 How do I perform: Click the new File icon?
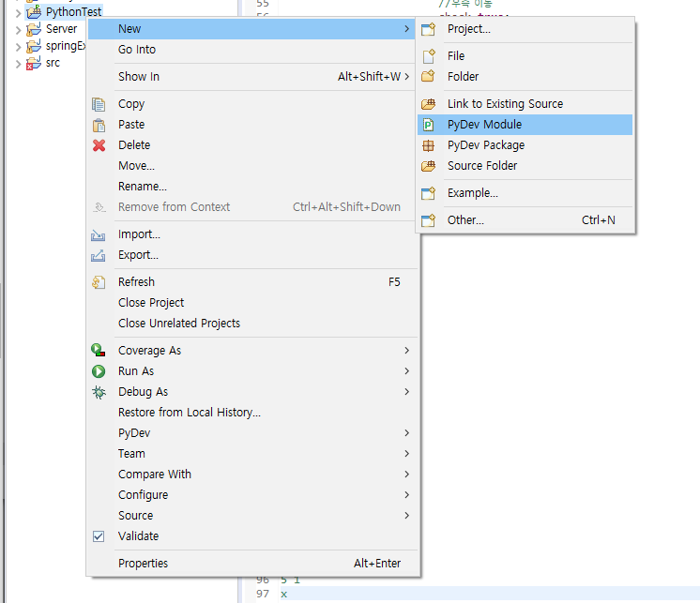pyautogui.click(x=428, y=56)
